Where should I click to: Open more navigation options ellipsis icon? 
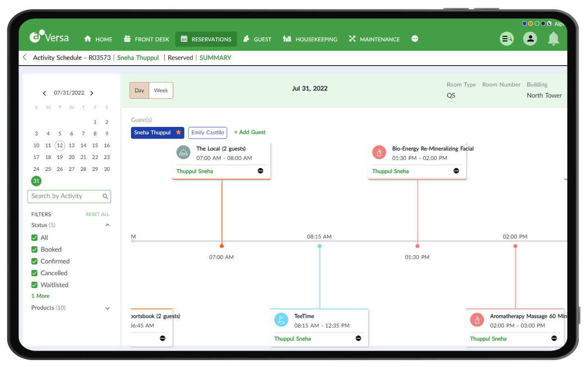415,39
